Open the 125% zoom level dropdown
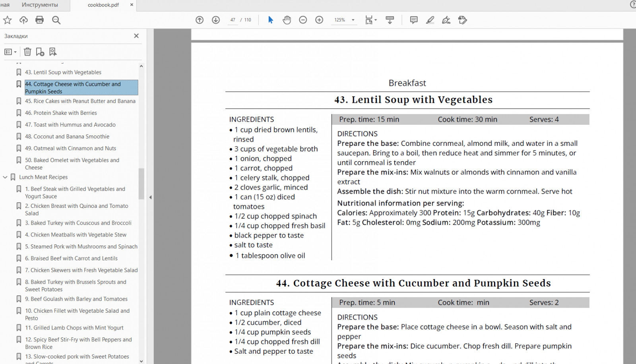This screenshot has height=364, width=636. click(353, 20)
